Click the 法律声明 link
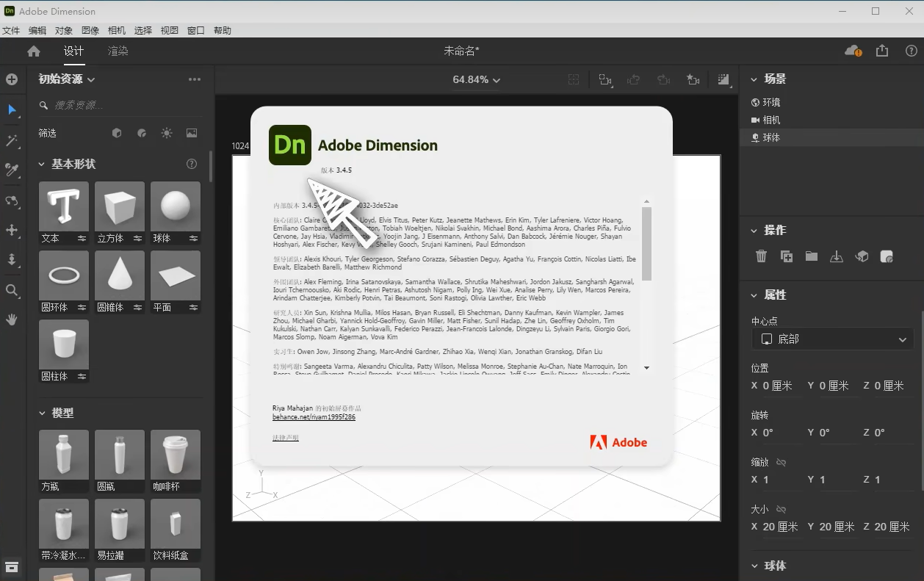924x581 pixels. 286,439
